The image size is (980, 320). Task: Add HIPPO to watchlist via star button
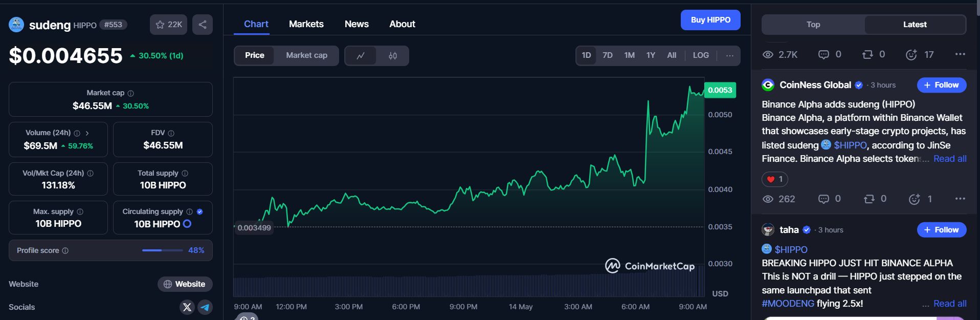[x=168, y=25]
